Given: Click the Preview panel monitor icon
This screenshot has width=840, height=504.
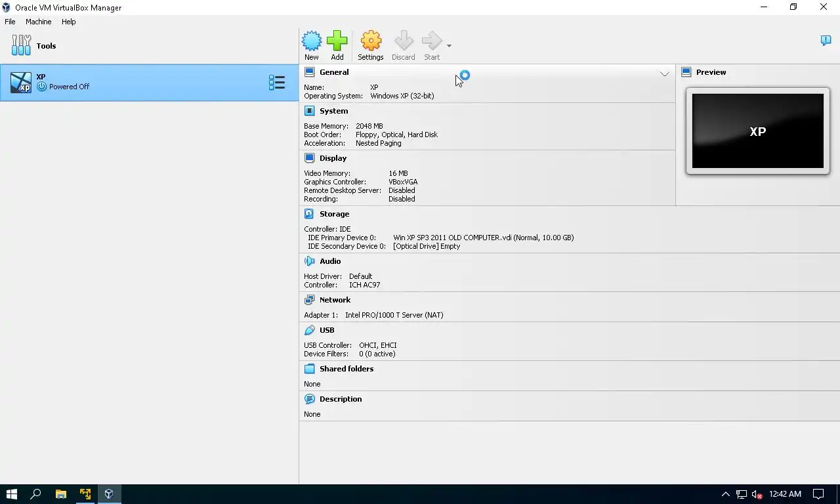Looking at the screenshot, I should [686, 72].
